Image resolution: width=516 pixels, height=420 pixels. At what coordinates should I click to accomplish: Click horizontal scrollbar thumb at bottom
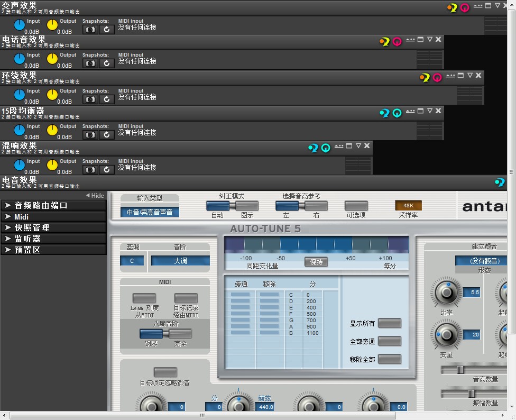[x=202, y=415]
